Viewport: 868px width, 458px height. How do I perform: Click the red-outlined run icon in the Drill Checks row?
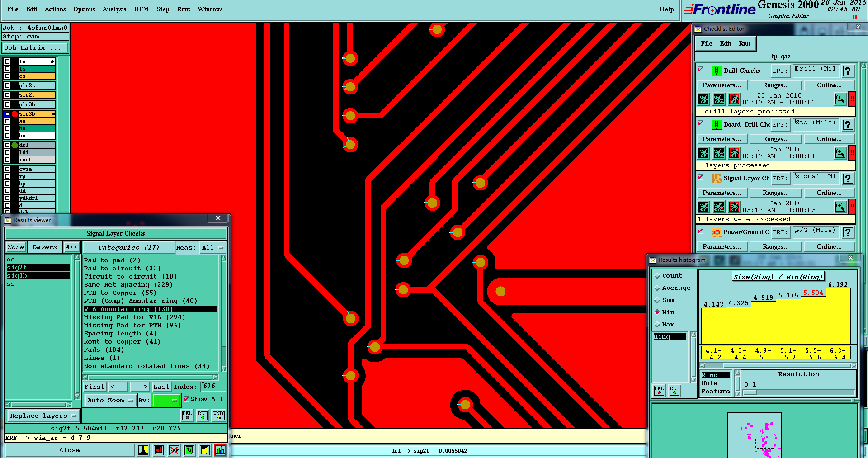[x=734, y=99]
